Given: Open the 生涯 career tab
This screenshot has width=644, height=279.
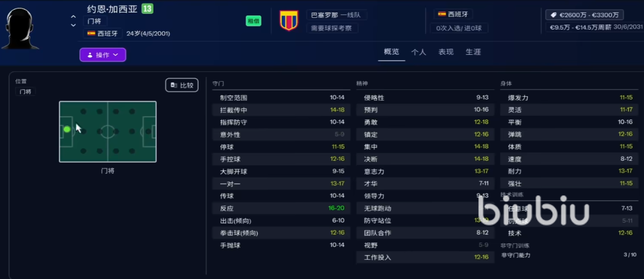Looking at the screenshot, I should coord(473,52).
